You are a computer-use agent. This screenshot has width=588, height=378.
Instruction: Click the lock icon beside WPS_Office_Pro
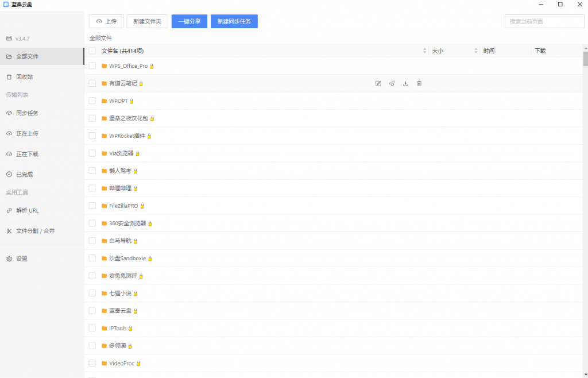[152, 65]
